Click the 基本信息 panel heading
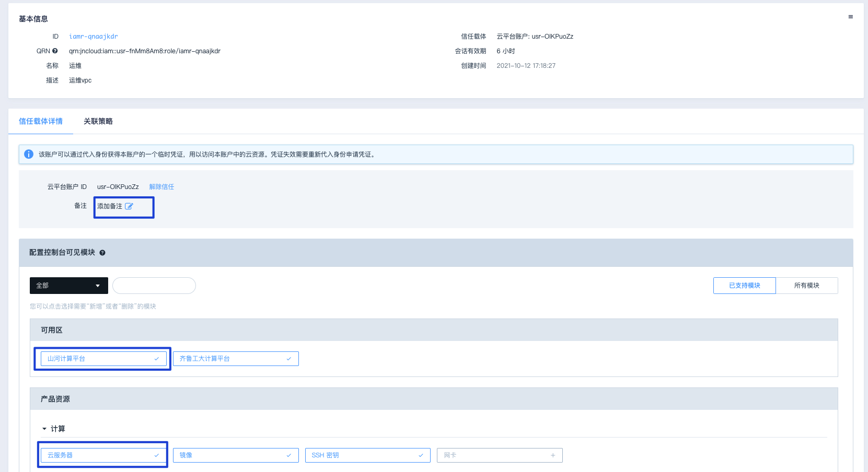 click(x=33, y=19)
